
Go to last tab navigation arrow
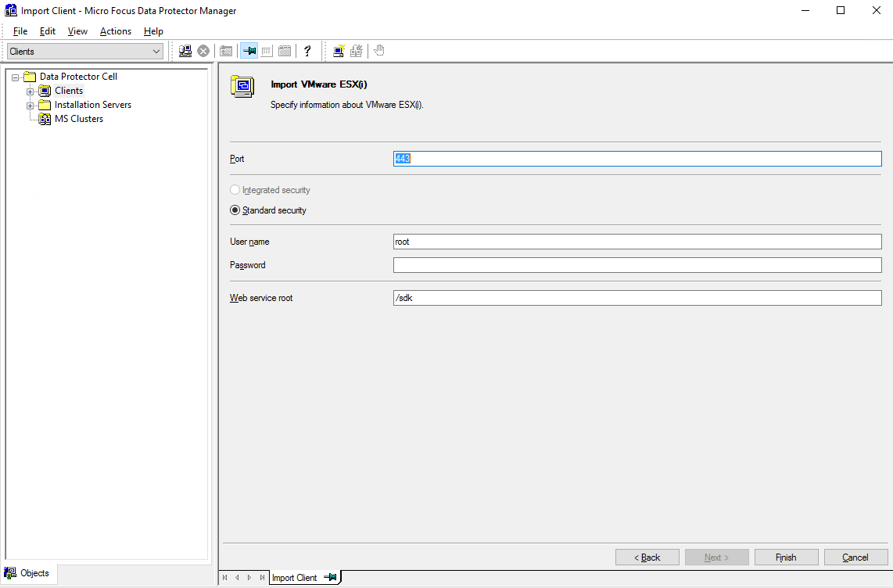click(262, 577)
